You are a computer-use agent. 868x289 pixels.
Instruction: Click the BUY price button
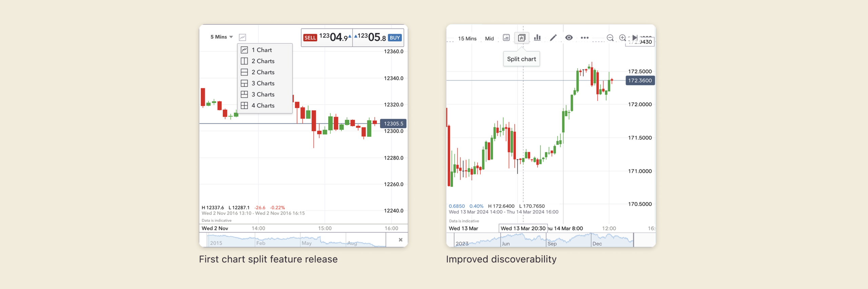378,37
